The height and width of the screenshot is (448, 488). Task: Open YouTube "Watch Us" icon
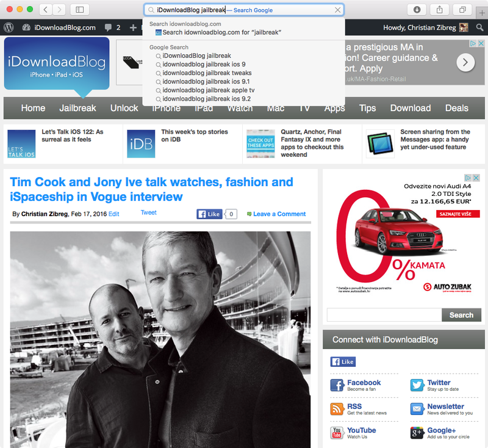pyautogui.click(x=337, y=433)
